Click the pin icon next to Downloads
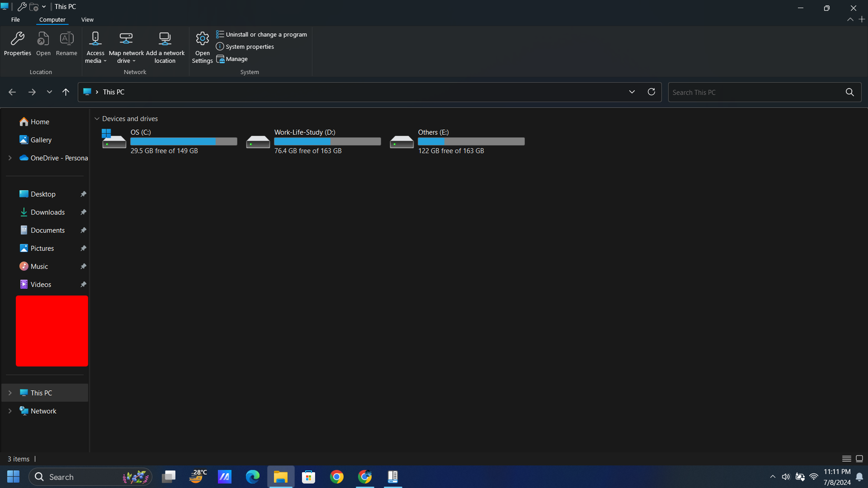868x488 pixels. [83, 212]
